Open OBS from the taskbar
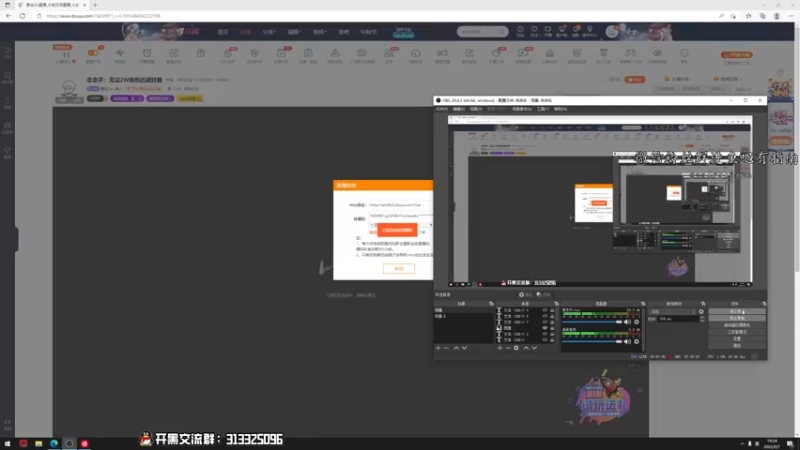800x450 pixels. click(x=69, y=444)
